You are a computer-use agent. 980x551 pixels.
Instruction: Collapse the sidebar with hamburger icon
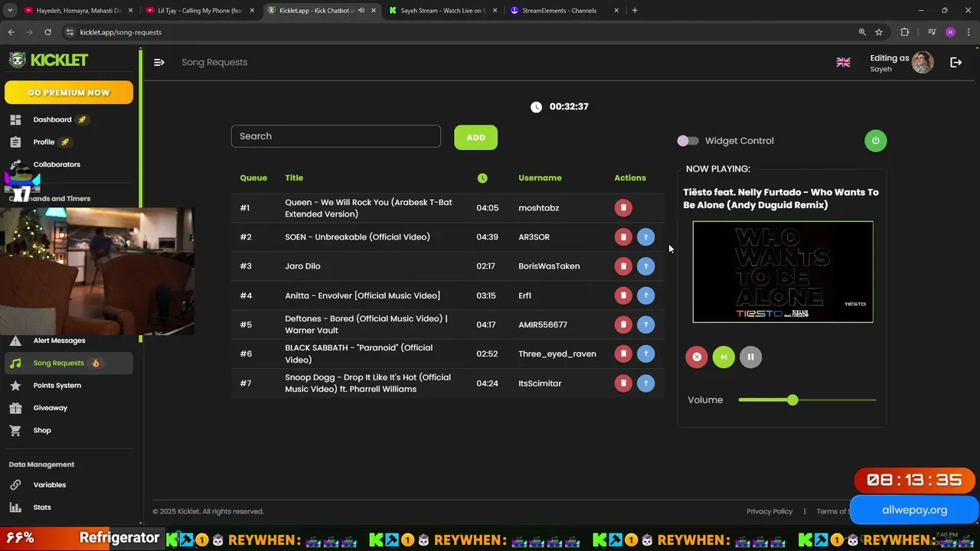(x=159, y=62)
